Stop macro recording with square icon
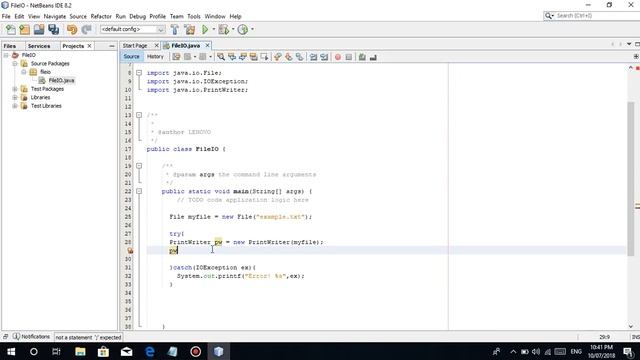640x360 pixels. 349,57
